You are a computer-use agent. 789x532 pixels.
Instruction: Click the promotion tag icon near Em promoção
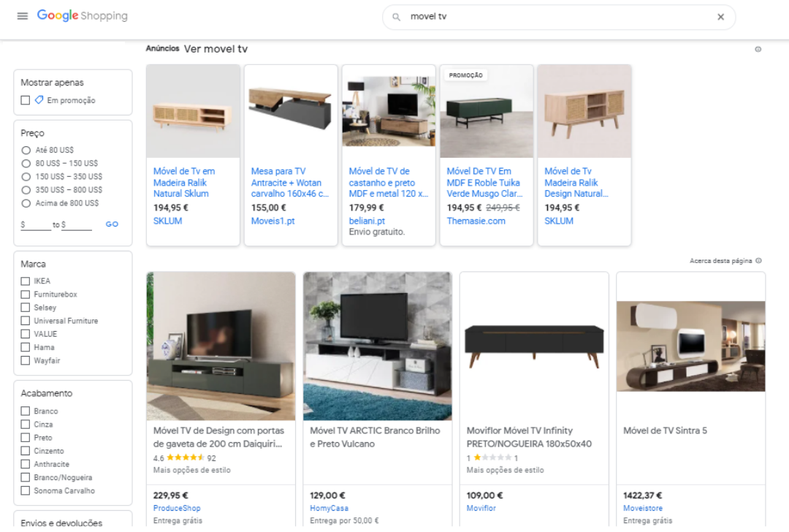(x=39, y=100)
